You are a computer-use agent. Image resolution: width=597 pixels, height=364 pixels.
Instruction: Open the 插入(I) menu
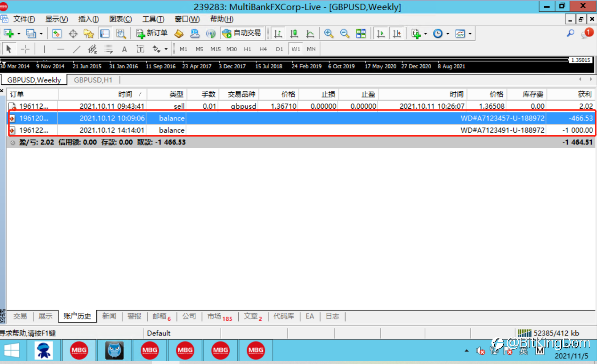(x=88, y=19)
